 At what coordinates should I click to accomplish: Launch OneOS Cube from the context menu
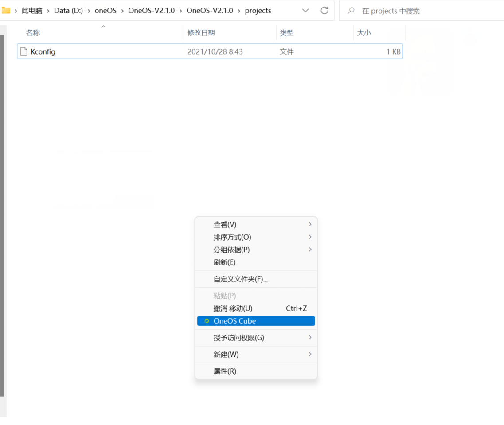(256, 321)
